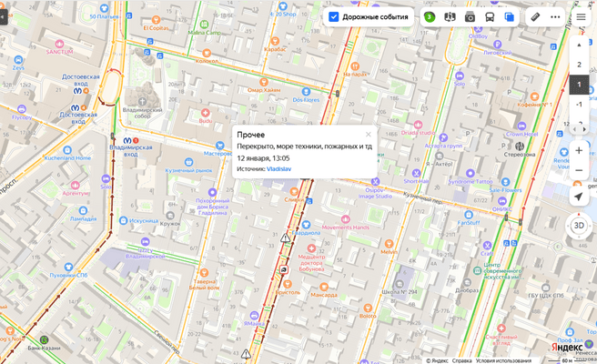597x364 pixels.
Task: Zoom in with the plus button
Action: click(x=579, y=150)
